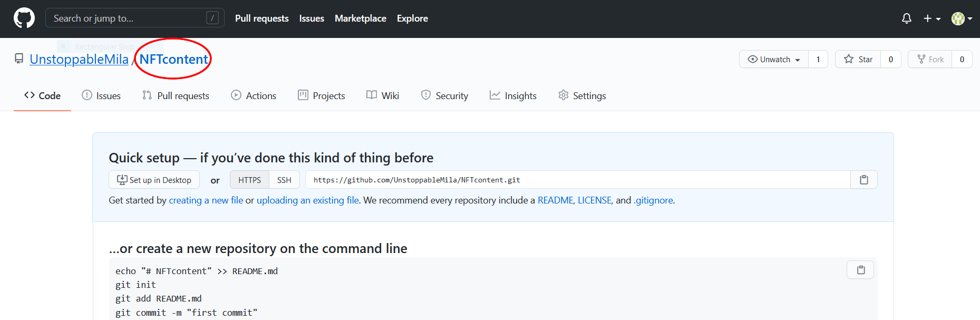Open the plus create-new dropdown
This screenshot has width=980, height=320.
tap(932, 18)
